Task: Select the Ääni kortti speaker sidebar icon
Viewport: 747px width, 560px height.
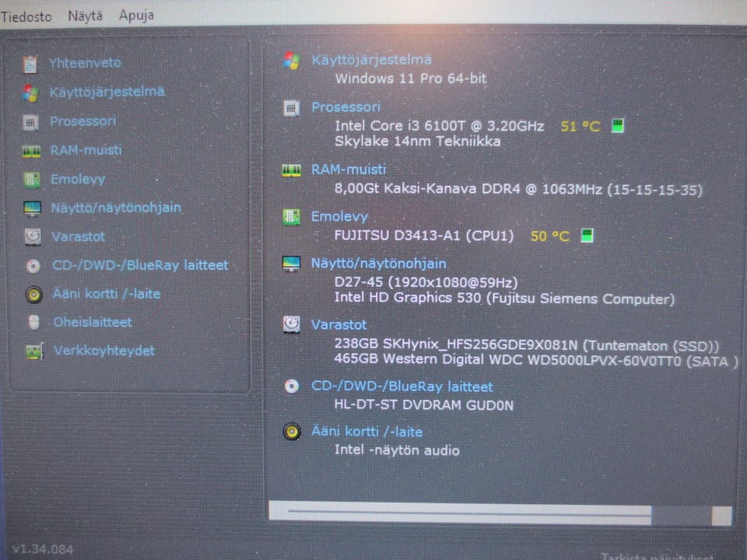Action: (33, 294)
